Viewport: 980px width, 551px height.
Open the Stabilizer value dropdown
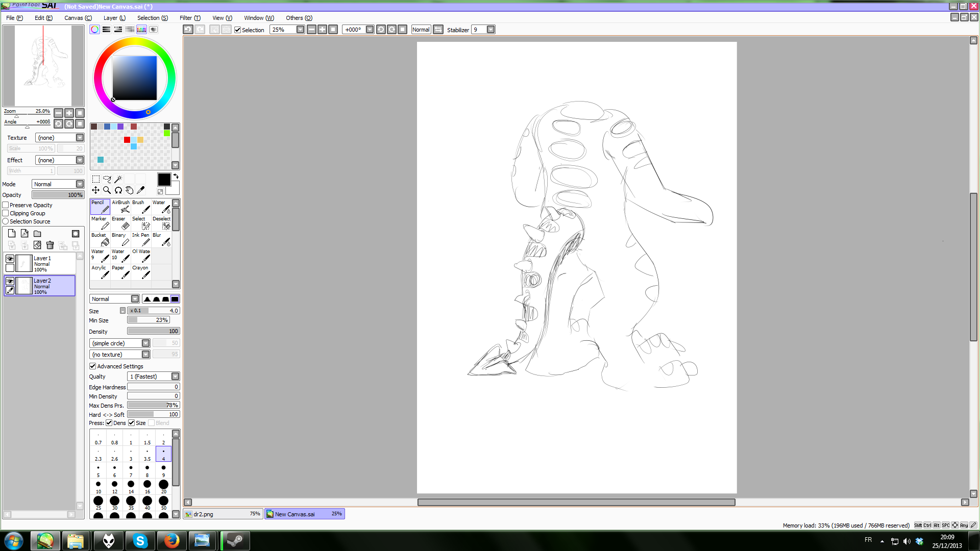[491, 30]
